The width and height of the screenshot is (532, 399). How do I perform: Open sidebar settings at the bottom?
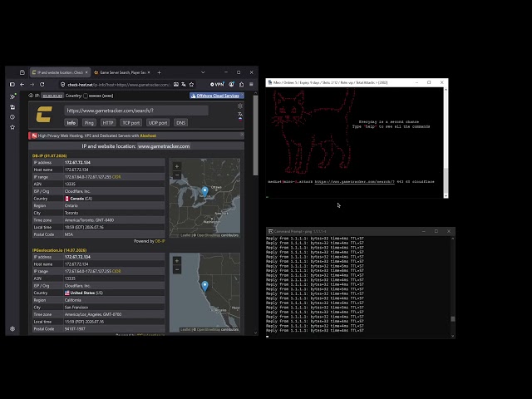(12, 329)
